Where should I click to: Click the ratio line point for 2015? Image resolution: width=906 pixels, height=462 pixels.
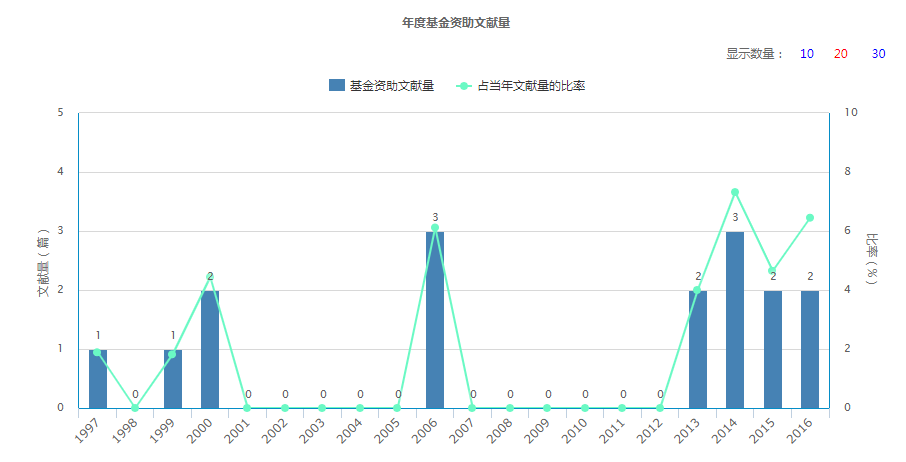click(x=772, y=271)
